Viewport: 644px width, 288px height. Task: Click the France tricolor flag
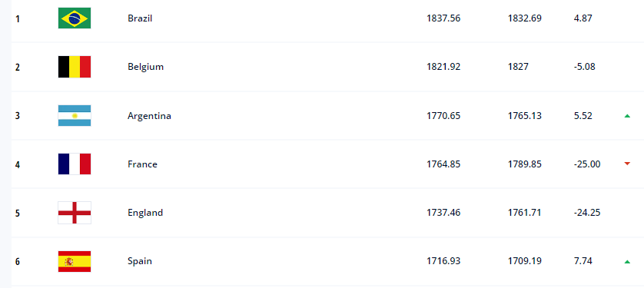click(75, 164)
